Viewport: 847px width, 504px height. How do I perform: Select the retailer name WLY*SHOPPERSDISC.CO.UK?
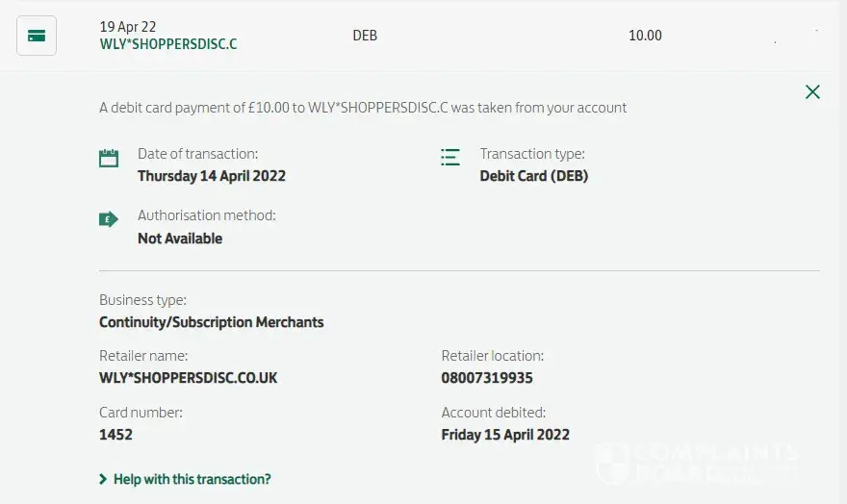pyautogui.click(x=189, y=378)
